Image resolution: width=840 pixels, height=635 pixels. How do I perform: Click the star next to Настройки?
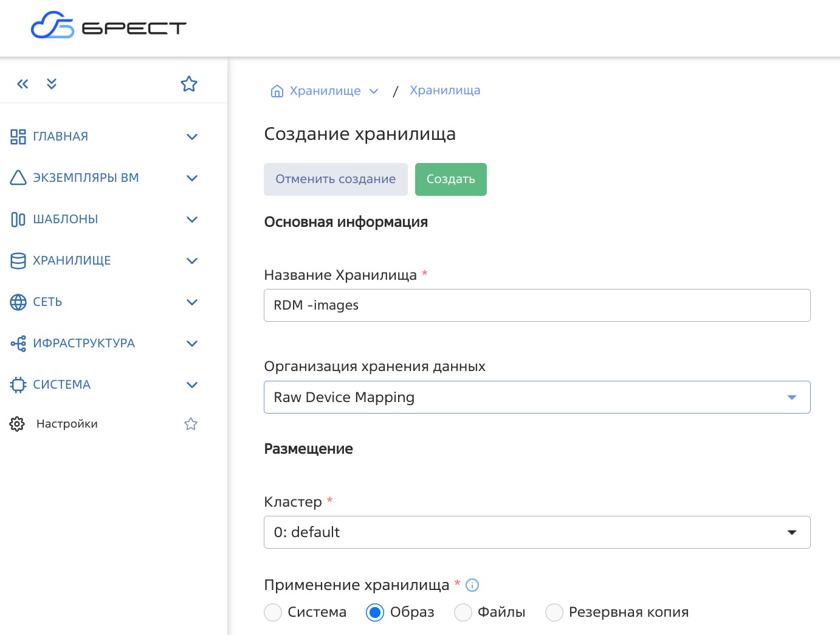pyautogui.click(x=191, y=424)
